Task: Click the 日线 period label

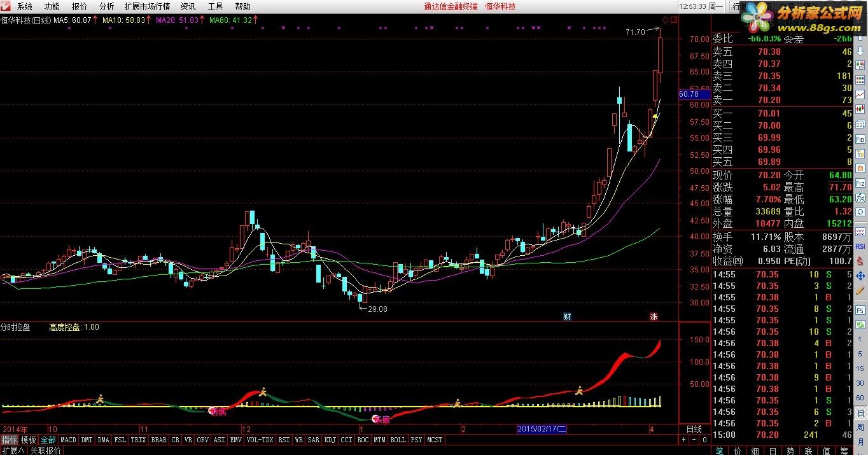Action: tap(694, 430)
